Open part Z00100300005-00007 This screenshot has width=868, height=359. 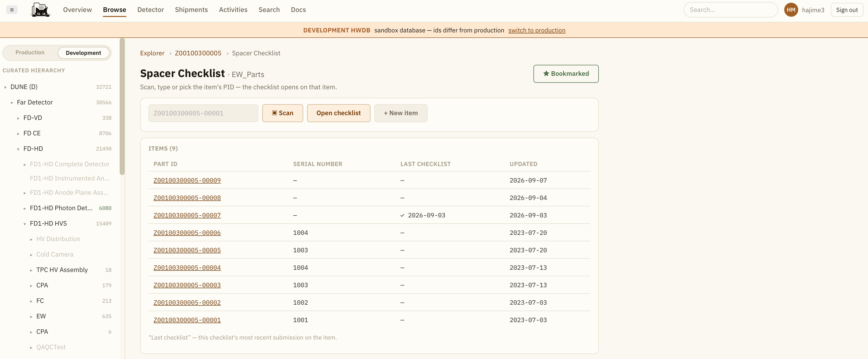point(187,215)
